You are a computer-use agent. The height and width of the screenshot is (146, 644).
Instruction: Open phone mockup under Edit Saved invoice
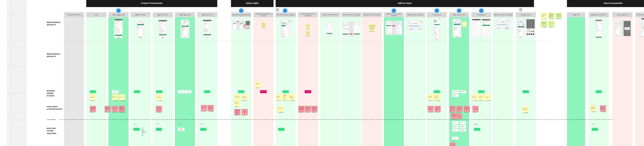click(x=207, y=29)
